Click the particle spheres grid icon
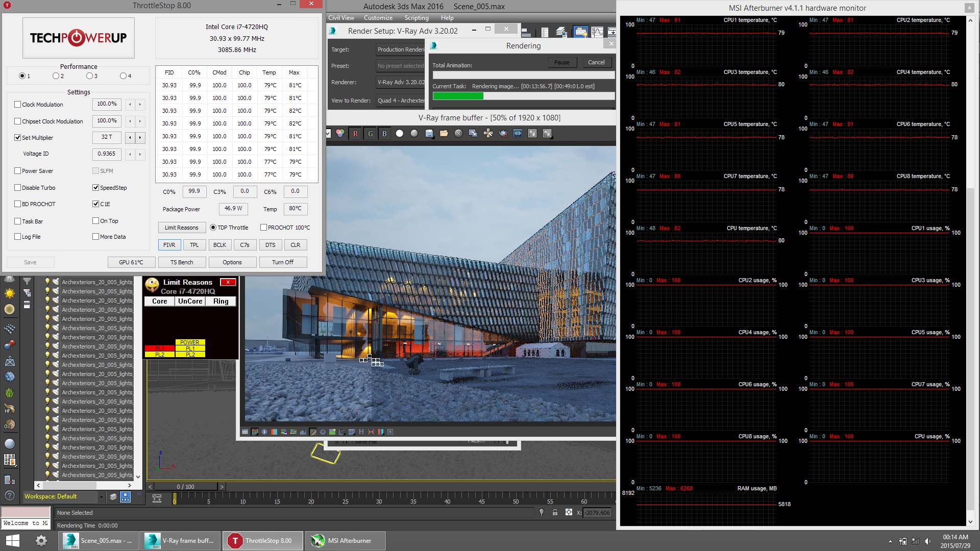Image resolution: width=980 pixels, height=551 pixels. [10, 329]
